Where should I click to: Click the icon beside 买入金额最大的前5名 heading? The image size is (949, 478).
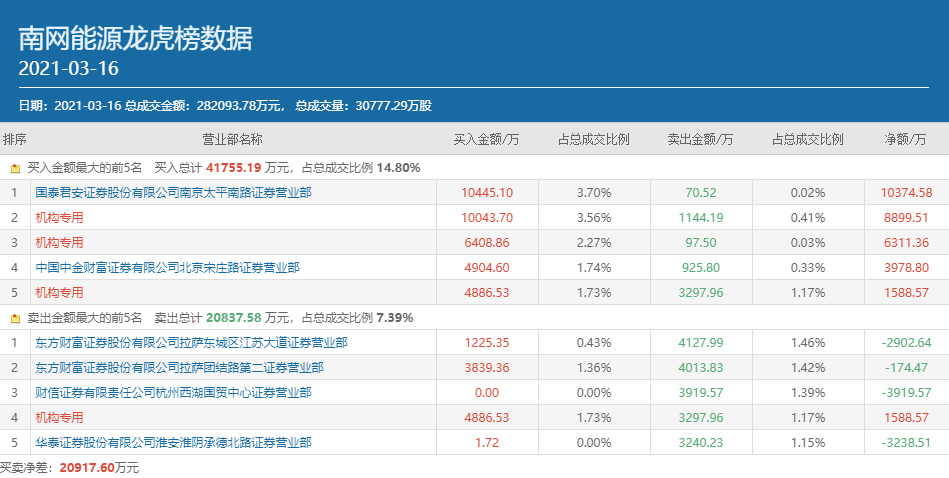15,168
